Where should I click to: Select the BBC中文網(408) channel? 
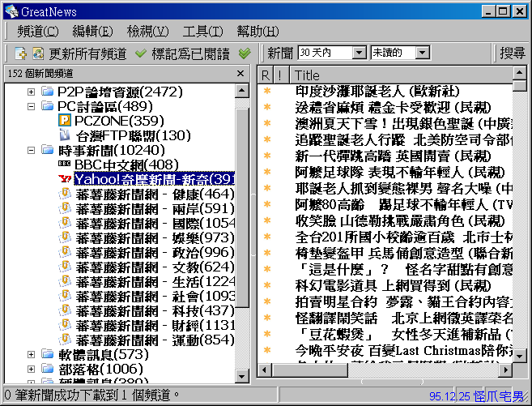126,165
